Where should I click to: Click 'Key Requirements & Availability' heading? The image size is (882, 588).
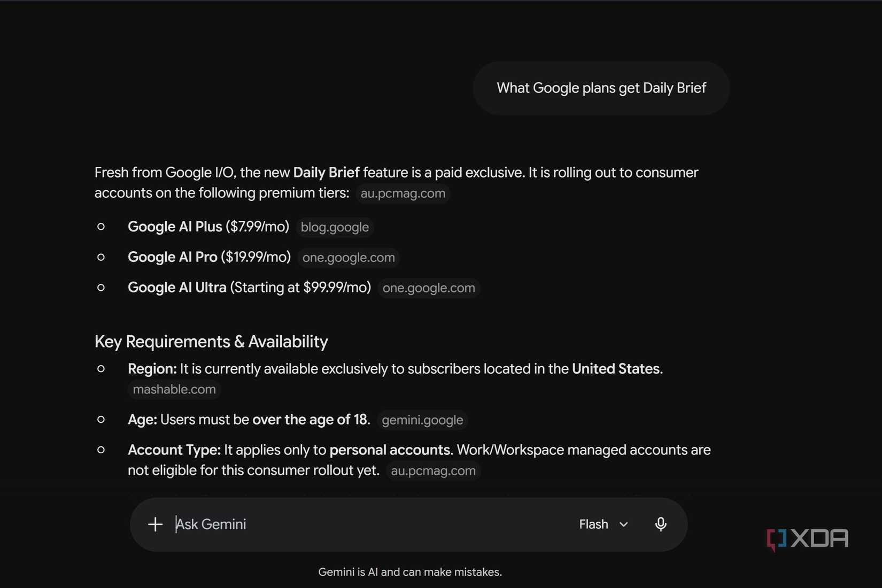click(x=211, y=342)
